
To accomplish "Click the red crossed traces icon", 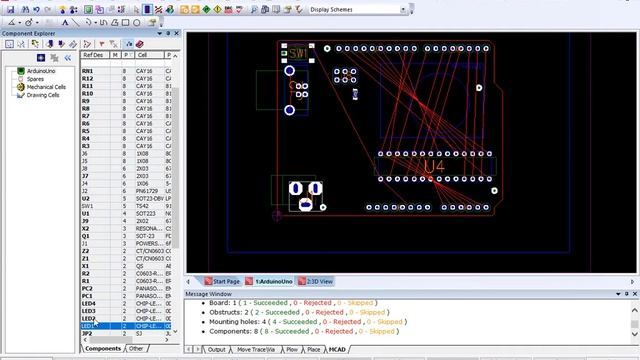I will pos(158,9).
